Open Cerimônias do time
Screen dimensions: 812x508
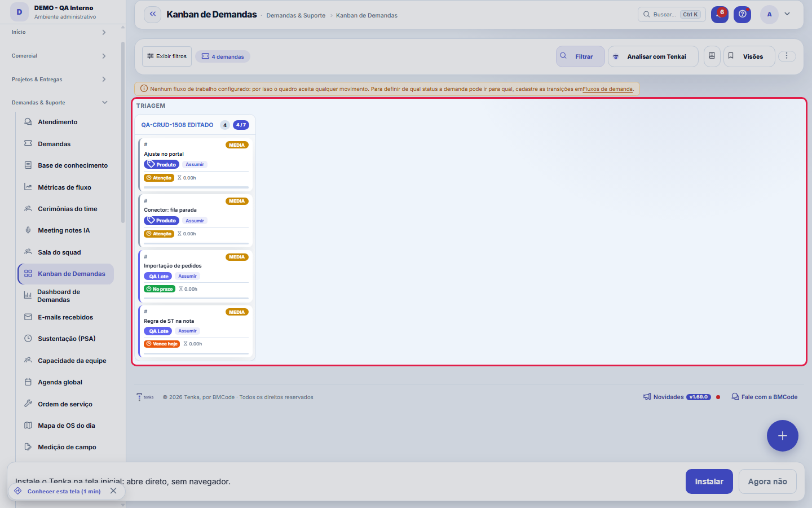(65, 209)
